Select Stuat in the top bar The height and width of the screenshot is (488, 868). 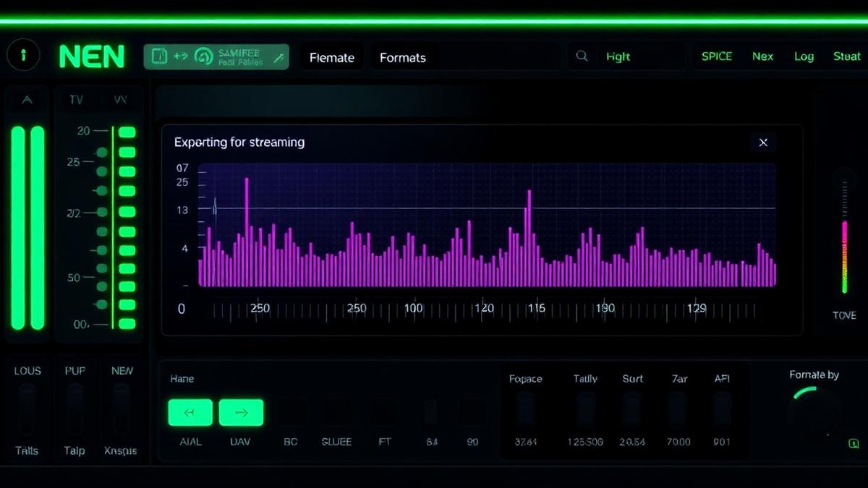coord(846,56)
